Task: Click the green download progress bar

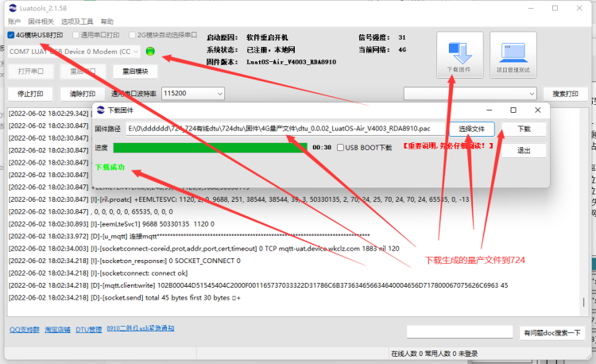Action: (211, 148)
